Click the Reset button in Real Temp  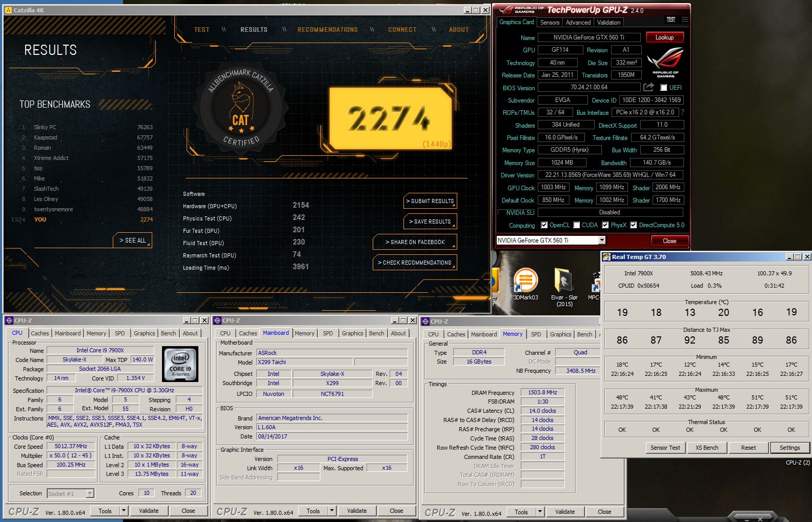click(748, 448)
